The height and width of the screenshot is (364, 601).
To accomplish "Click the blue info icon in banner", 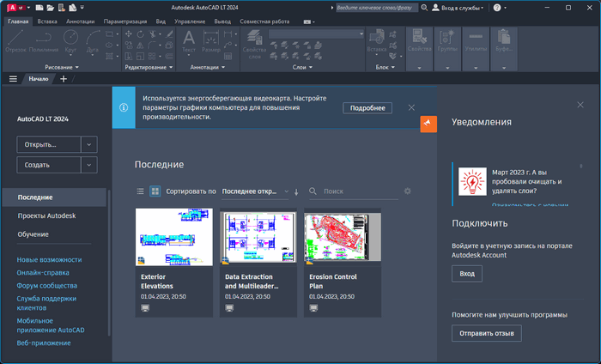I will tap(124, 108).
